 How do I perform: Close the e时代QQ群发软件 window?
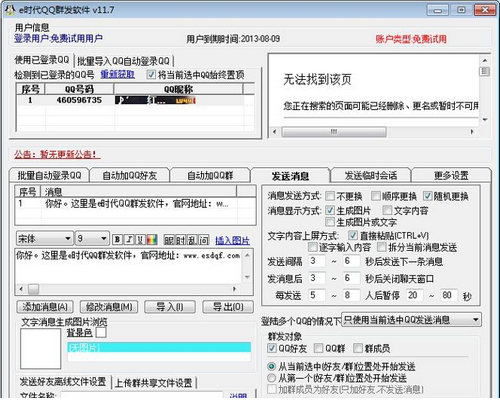485,10
